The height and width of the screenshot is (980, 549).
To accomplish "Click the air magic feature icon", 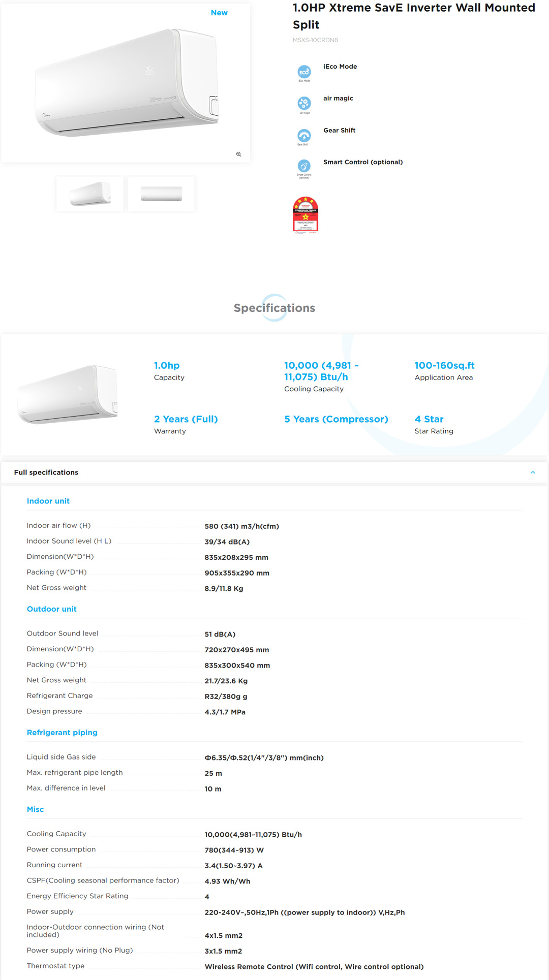I will pyautogui.click(x=304, y=104).
